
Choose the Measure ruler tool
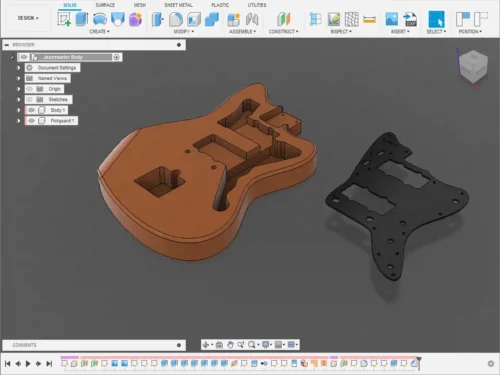[369, 20]
